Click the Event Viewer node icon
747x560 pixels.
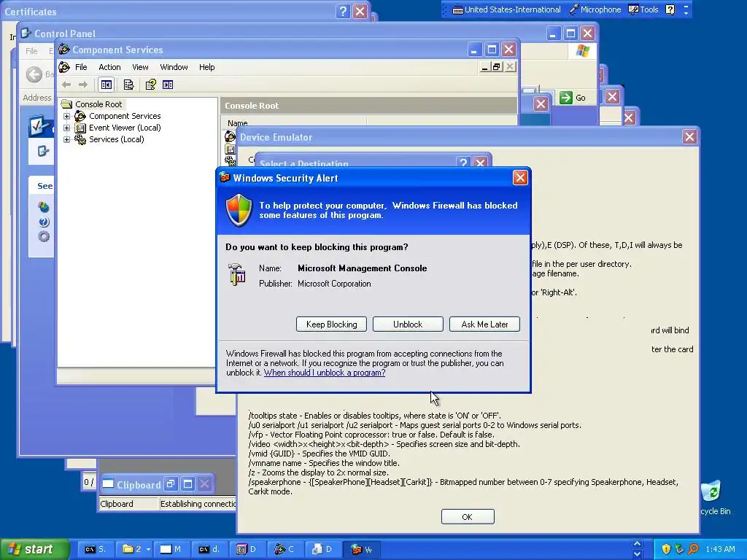click(80, 128)
